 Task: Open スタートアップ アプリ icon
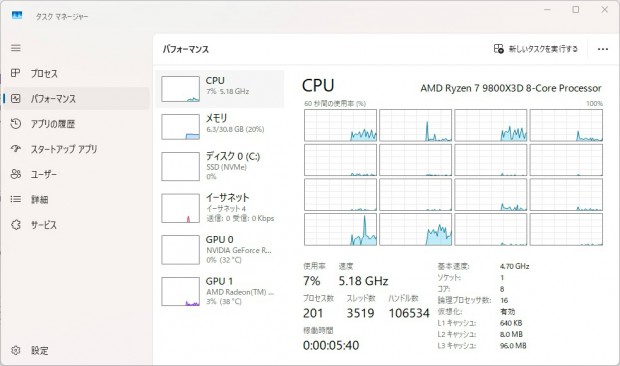point(15,149)
